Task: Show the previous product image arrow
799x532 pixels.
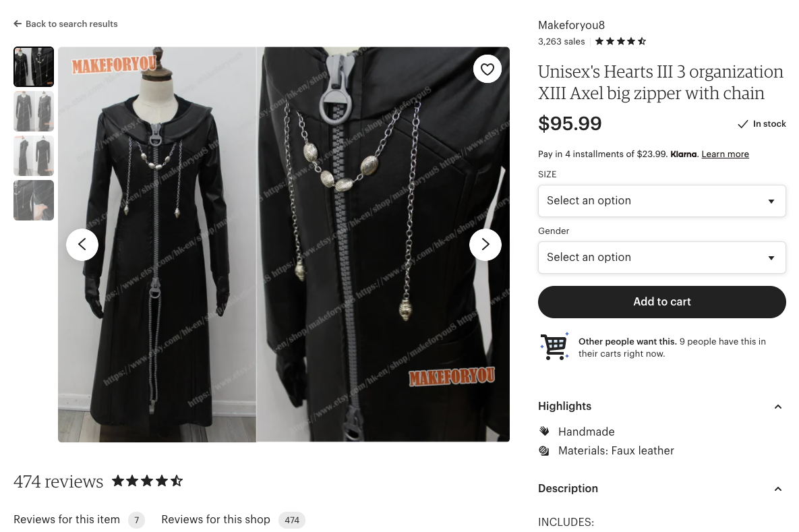Action: pos(82,245)
